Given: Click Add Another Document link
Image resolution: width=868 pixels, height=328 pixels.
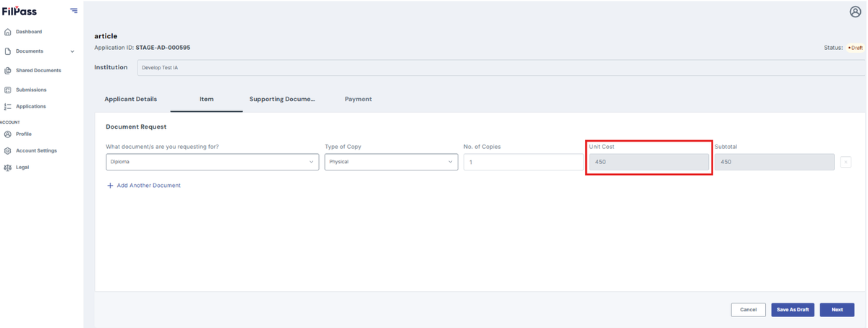Looking at the screenshot, I should [144, 186].
